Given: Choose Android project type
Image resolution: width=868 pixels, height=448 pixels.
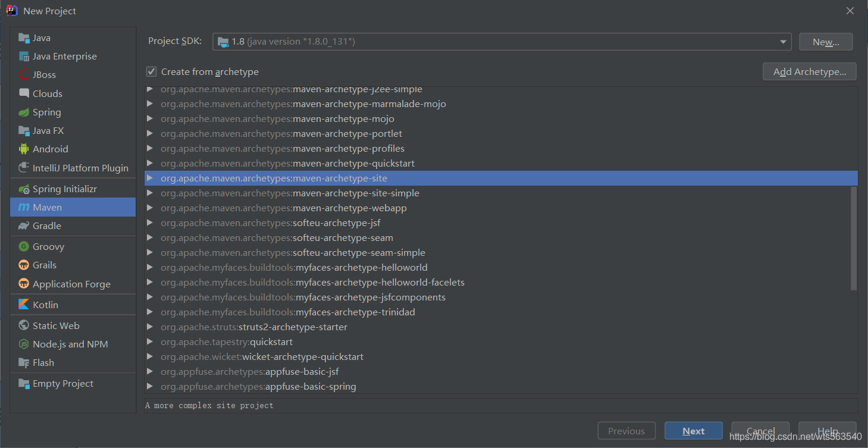Looking at the screenshot, I should point(73,149).
